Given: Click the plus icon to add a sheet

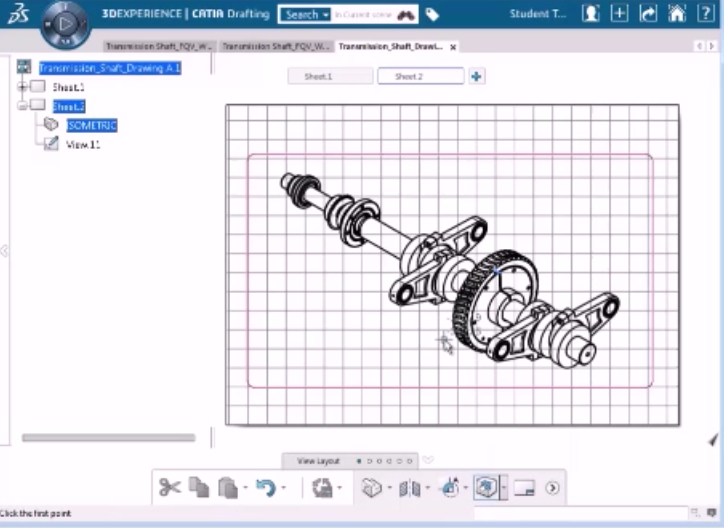Looking at the screenshot, I should tap(477, 76).
